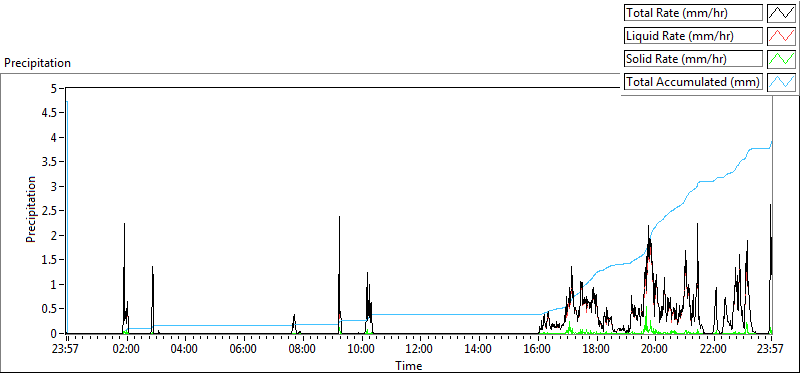Click the vertical Precipitation axis title
800x373 pixels.
[31, 209]
